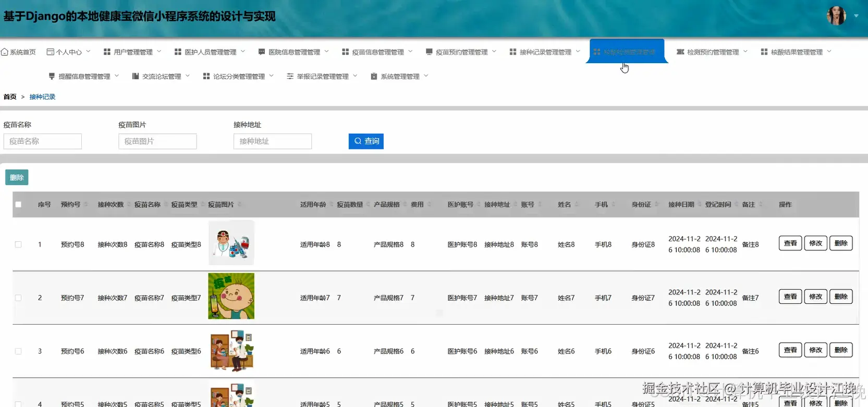The width and height of the screenshot is (868, 407).
Task: Expand the 系统管理管理 chevron
Action: coord(426,76)
